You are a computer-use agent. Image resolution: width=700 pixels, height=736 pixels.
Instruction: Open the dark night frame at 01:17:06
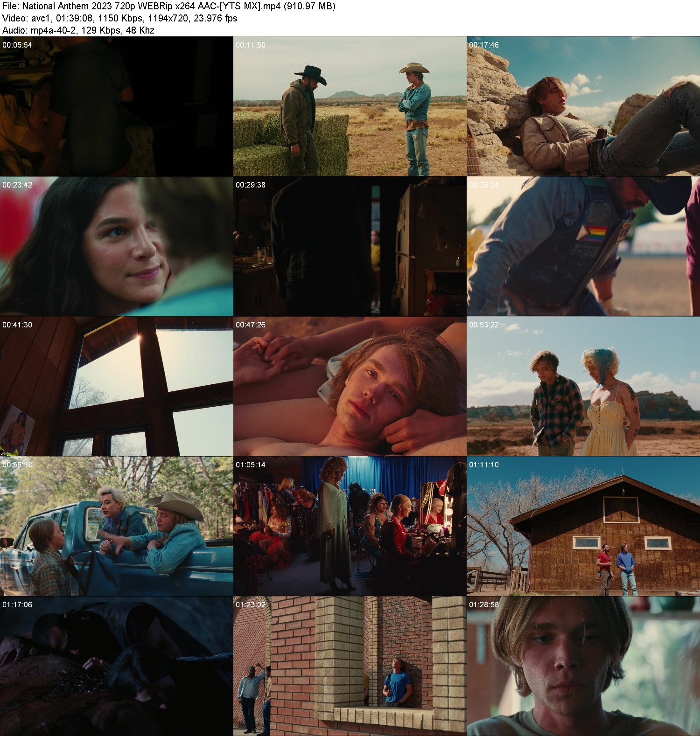coord(117,666)
